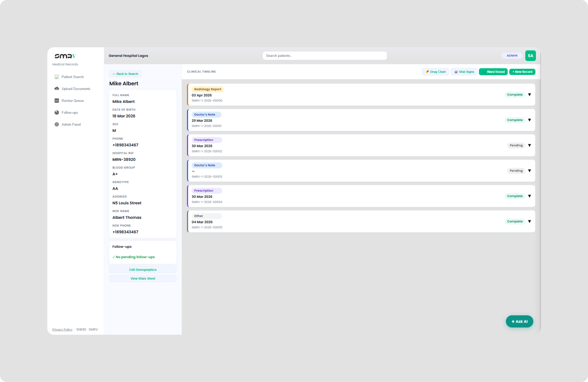The image size is (588, 382).
Task: Open Vital Signs chart icon
Action: coord(456,72)
